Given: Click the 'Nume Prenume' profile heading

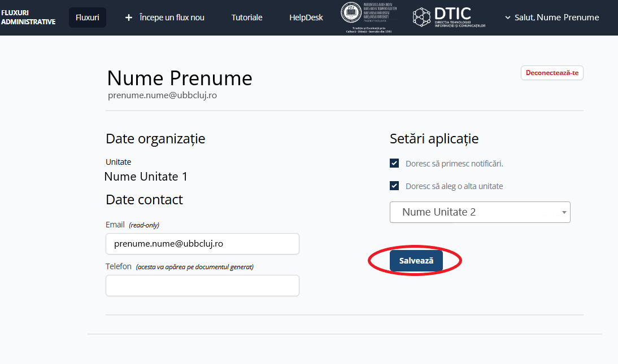Looking at the screenshot, I should [180, 78].
